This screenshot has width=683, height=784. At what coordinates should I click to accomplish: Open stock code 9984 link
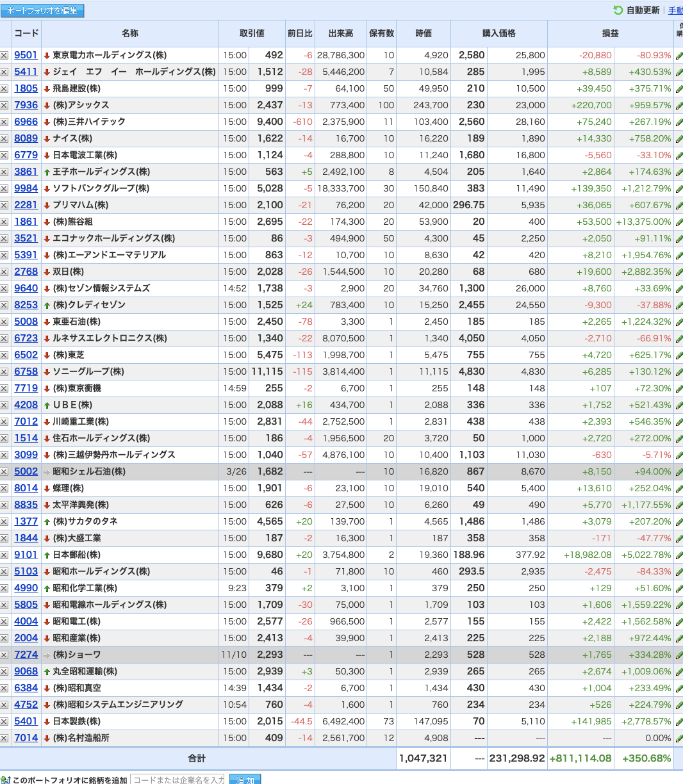pos(26,188)
